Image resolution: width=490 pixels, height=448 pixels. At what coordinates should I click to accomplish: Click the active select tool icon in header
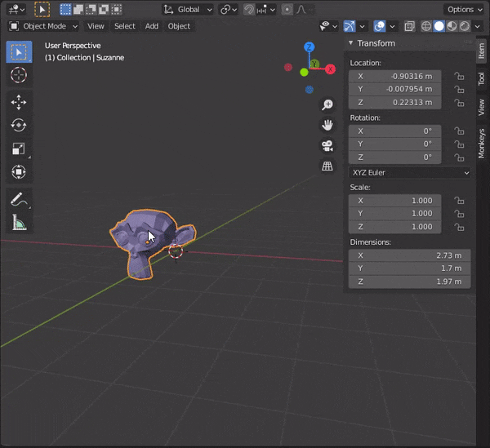click(x=42, y=10)
